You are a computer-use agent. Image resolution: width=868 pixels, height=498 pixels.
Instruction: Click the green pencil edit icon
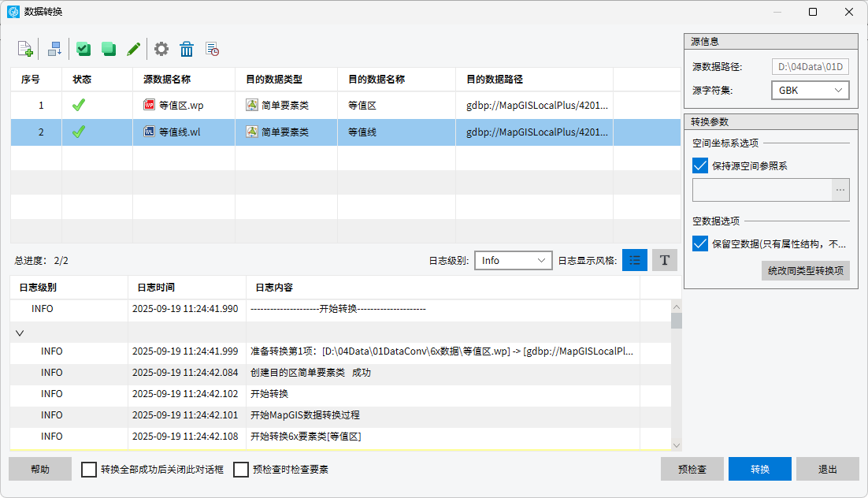click(x=134, y=49)
